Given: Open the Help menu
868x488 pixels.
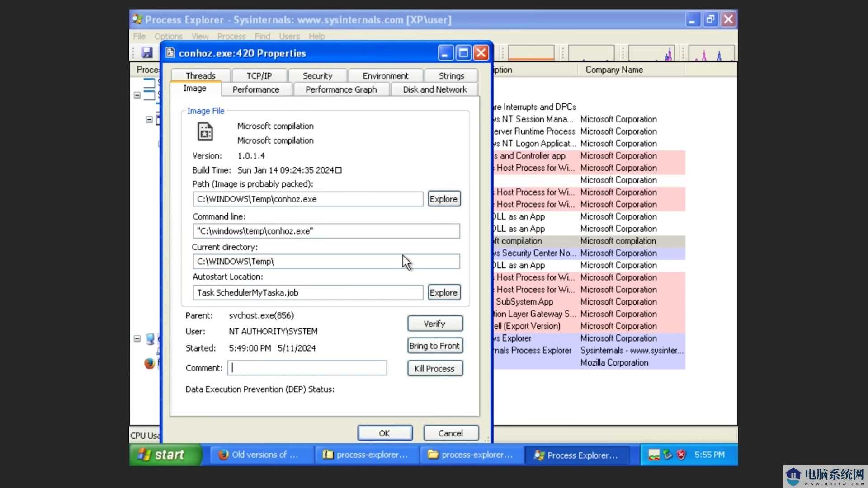Looking at the screenshot, I should [316, 36].
